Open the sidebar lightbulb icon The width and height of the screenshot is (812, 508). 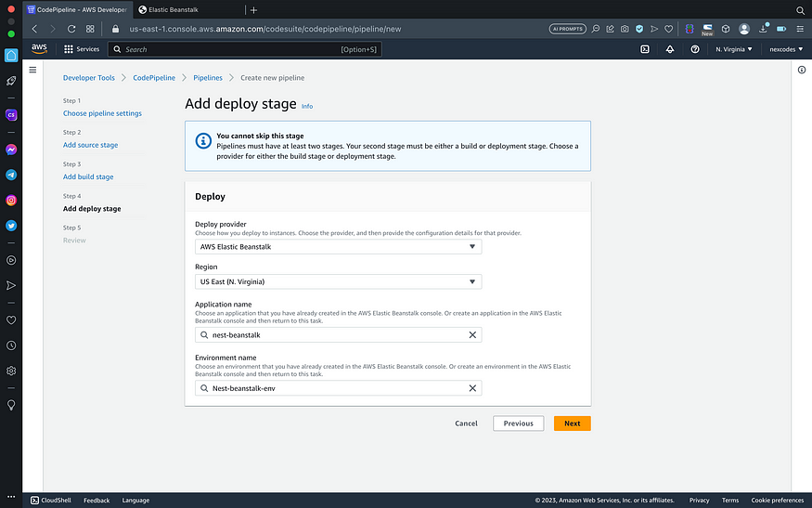[11, 405]
